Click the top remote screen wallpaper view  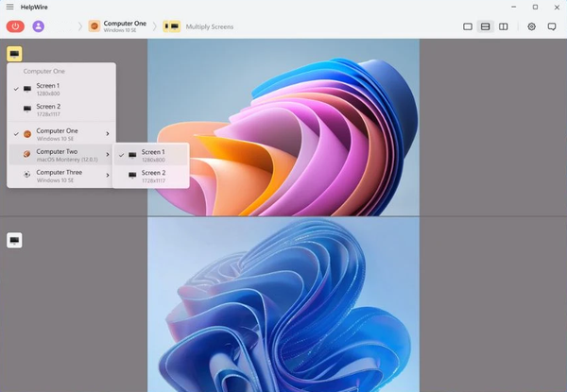[283, 128]
